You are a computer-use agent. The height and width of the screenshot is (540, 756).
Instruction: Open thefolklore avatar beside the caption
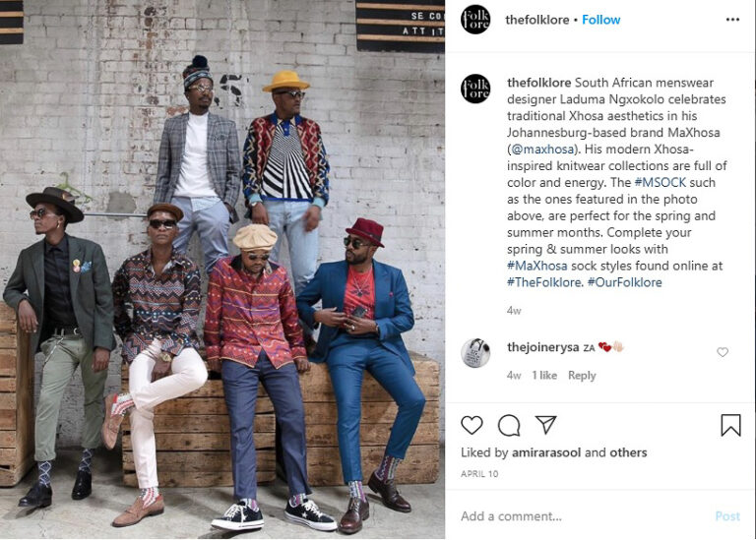(475, 89)
